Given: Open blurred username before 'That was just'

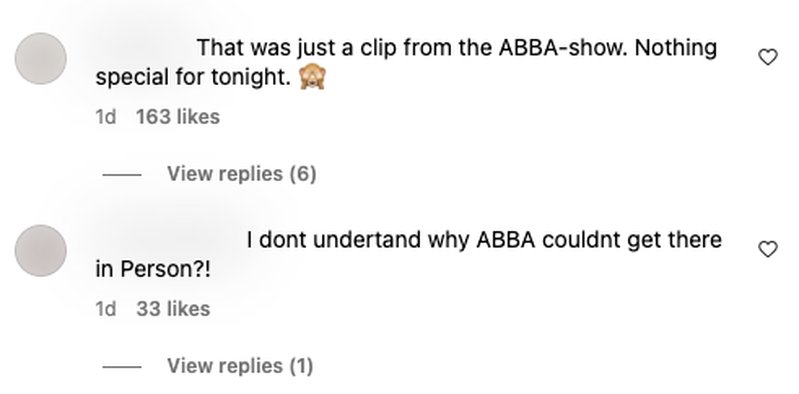Looking at the screenshot, I should tap(144, 48).
